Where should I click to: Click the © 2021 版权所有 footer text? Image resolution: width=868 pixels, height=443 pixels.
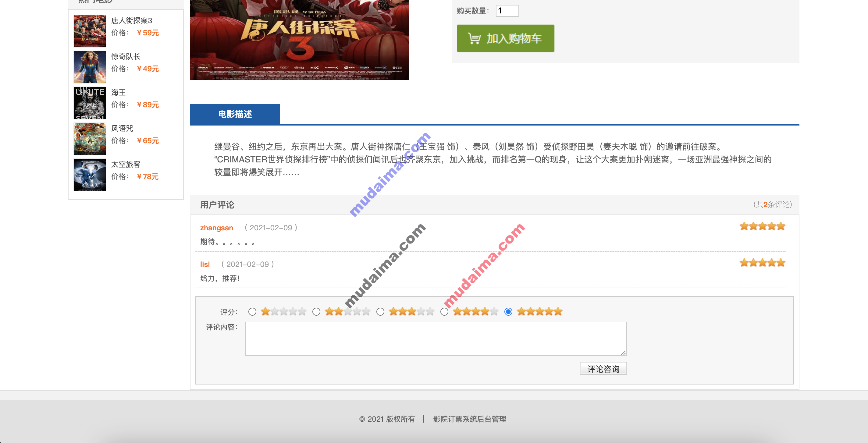[x=387, y=419]
